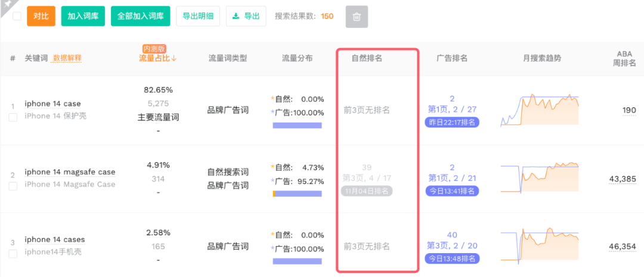The image size is (644, 277).
Task: Check the iphone 14 case row checkbox
Action: pyautogui.click(x=13, y=117)
